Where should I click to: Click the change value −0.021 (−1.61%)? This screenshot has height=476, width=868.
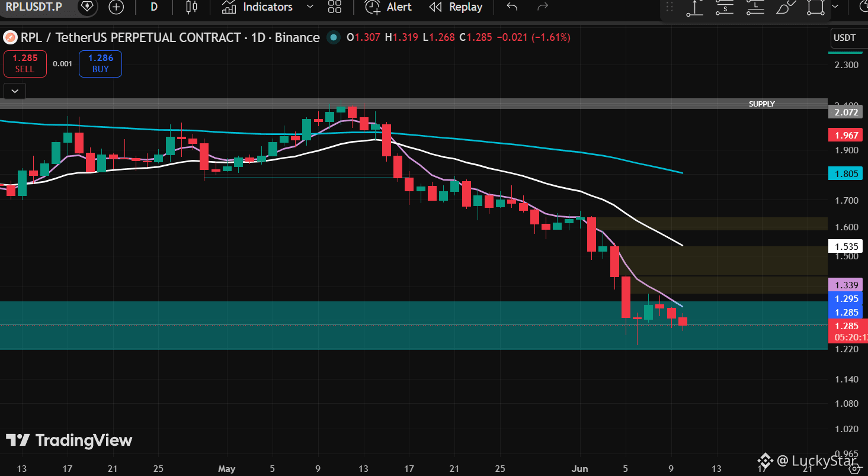[533, 38]
